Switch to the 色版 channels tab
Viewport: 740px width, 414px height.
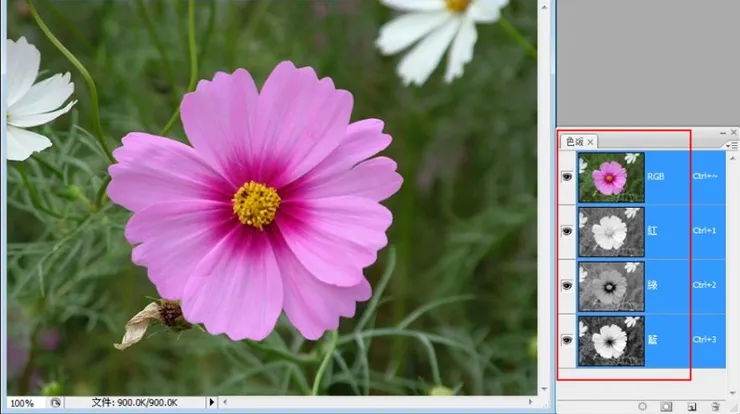click(x=573, y=142)
